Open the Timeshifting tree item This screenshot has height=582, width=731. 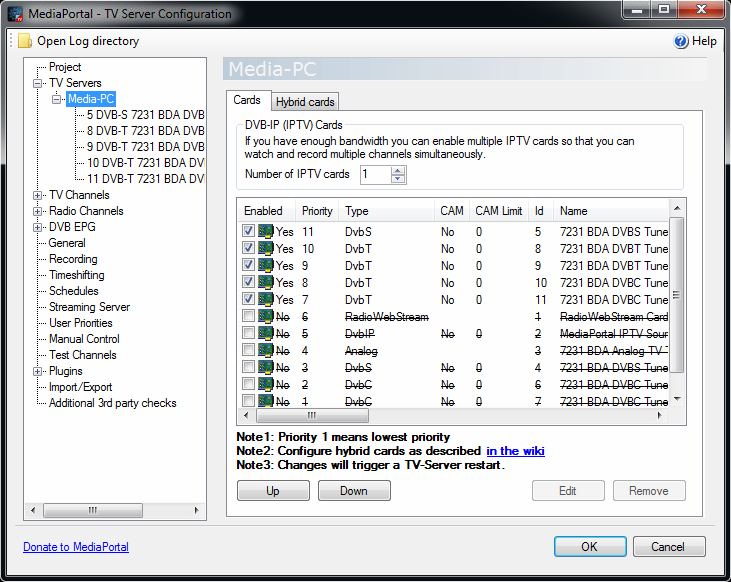point(76,275)
